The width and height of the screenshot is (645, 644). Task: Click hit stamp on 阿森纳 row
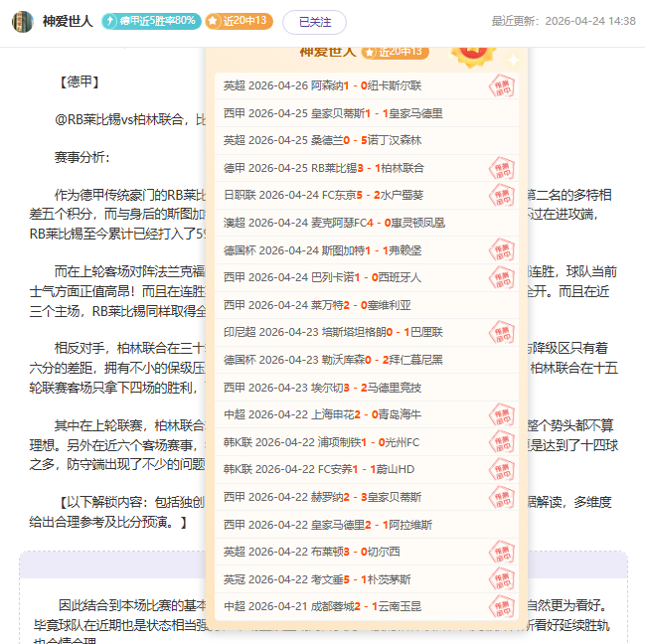tap(502, 85)
